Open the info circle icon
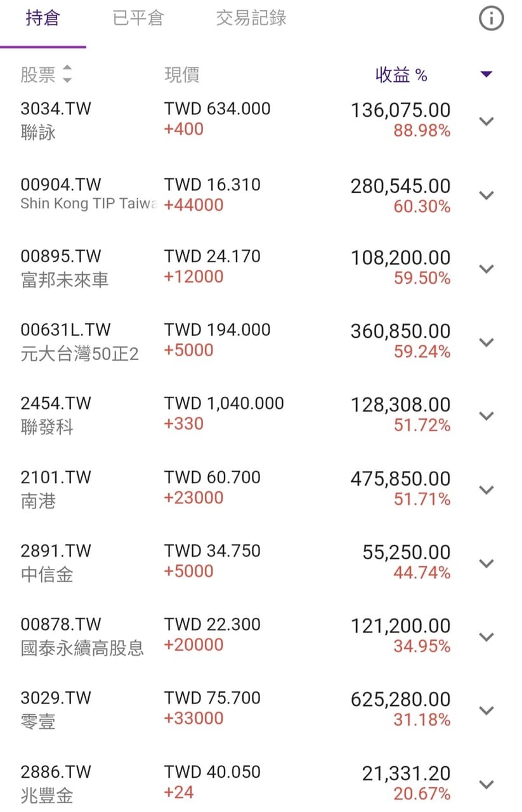 pos(490,19)
